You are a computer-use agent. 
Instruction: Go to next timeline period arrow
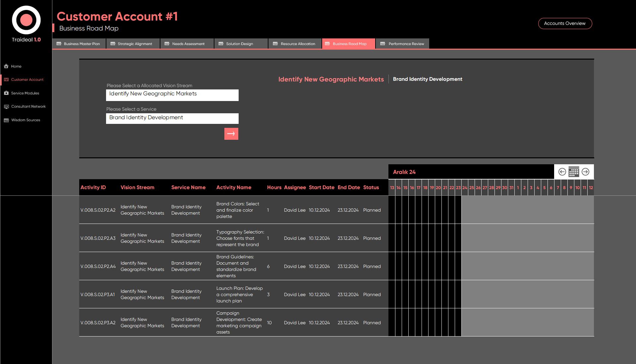point(586,172)
